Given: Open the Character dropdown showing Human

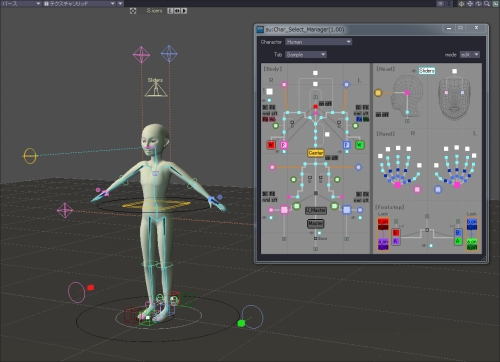Looking at the screenshot, I should coord(318,42).
